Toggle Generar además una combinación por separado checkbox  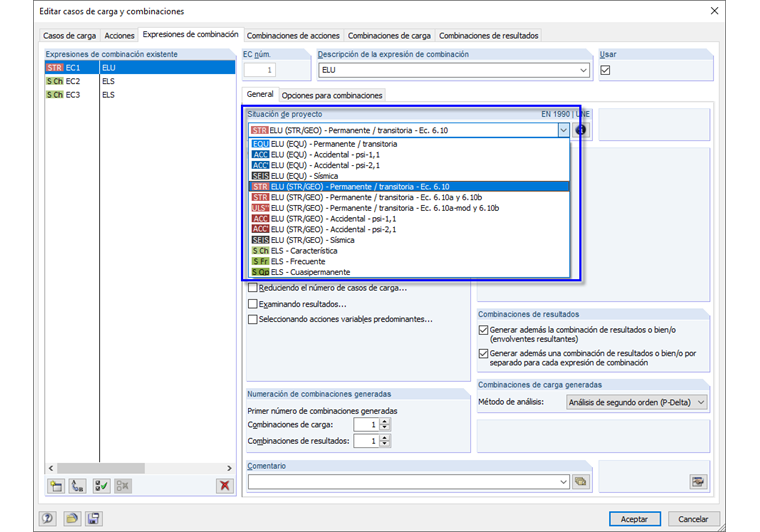483,354
